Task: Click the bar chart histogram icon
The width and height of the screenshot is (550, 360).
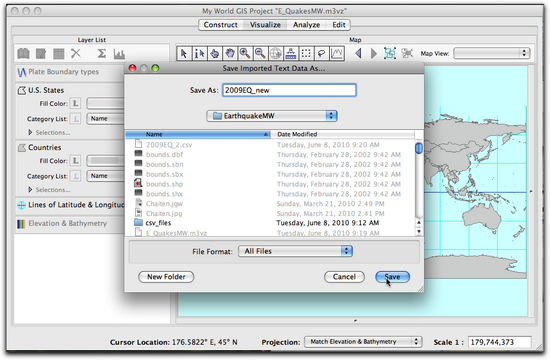Action: 119,54
